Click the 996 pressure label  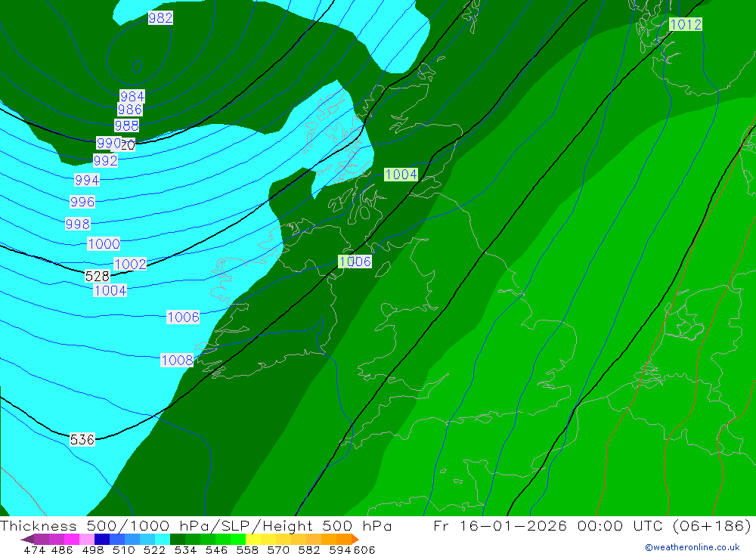tap(82, 202)
